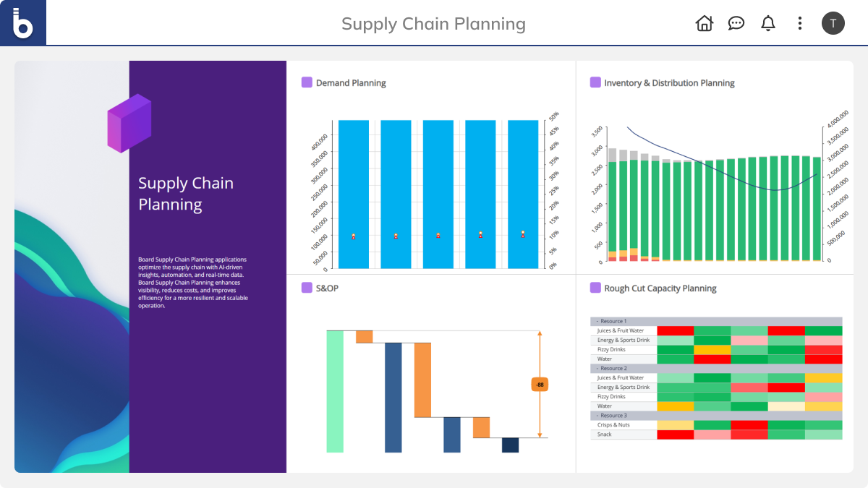This screenshot has width=868, height=488.
Task: Click the purple cube graphic
Action: click(x=129, y=123)
